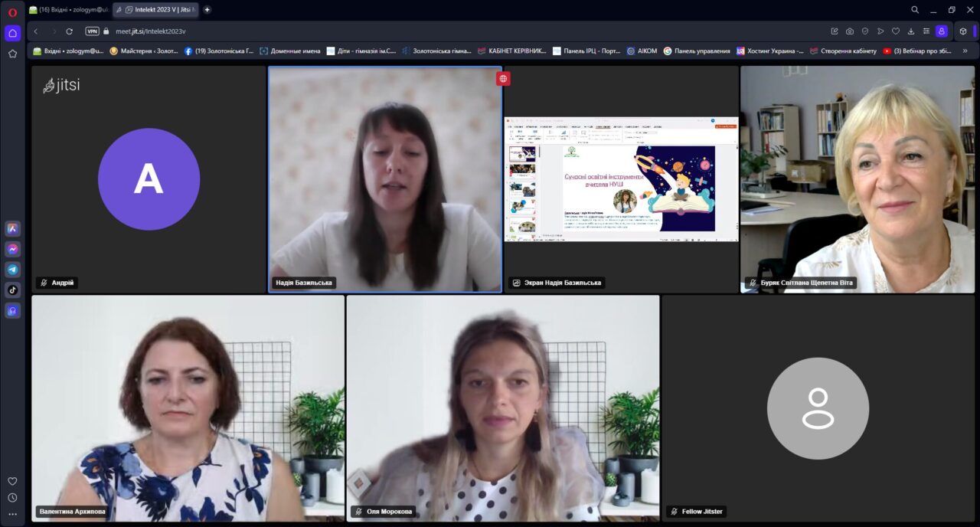Select Валентина Архипова's video tile
Screen dimensions: 980x527
[x=188, y=408]
